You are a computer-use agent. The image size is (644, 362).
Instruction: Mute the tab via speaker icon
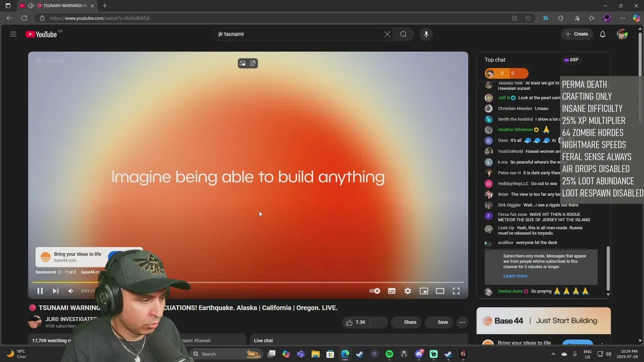pyautogui.click(x=31, y=6)
